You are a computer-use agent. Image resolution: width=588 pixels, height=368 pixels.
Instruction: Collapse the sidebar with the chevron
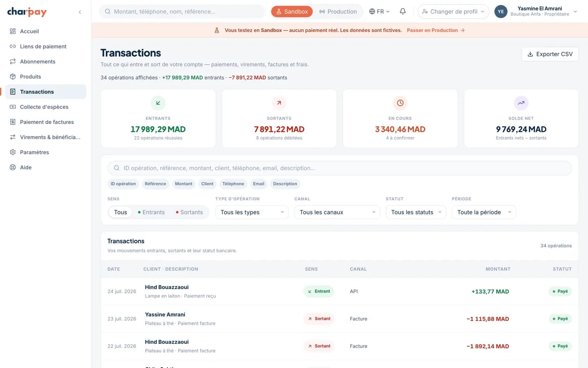80,12
